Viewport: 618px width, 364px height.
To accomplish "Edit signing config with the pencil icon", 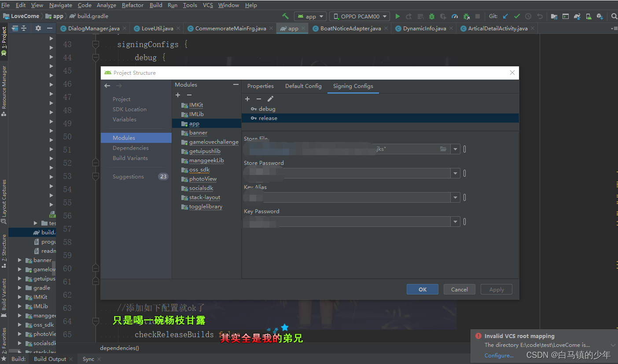I will point(270,98).
